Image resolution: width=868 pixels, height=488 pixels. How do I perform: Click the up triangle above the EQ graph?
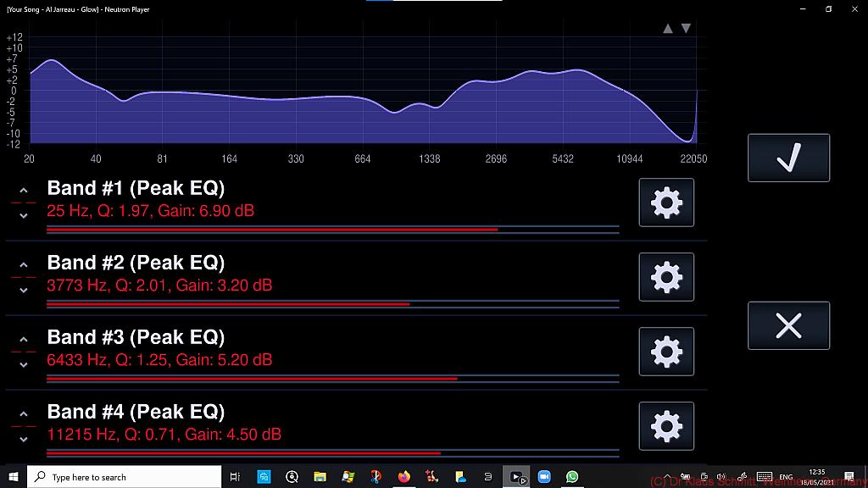click(x=669, y=27)
